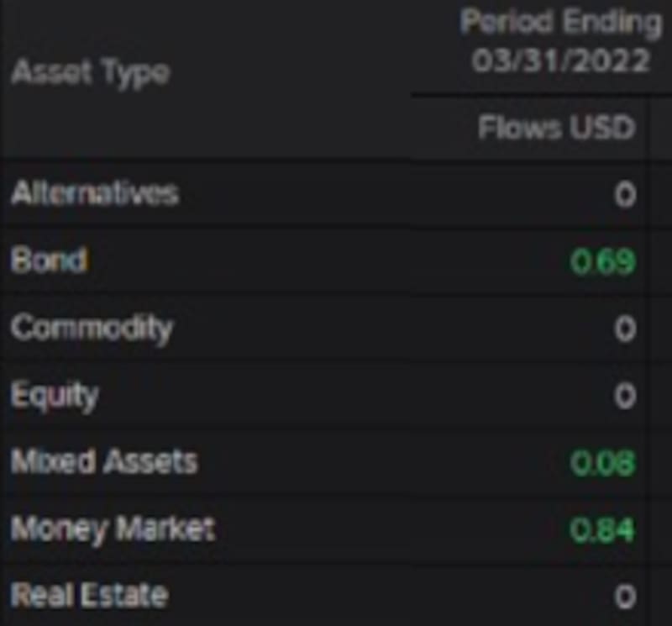Select the Bond asset type label

pyautogui.click(x=49, y=260)
